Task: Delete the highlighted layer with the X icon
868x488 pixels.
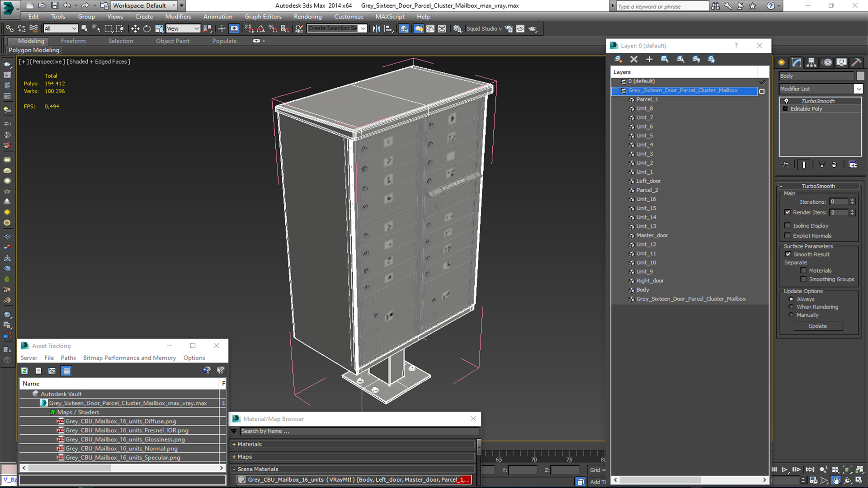Action: pos(634,59)
